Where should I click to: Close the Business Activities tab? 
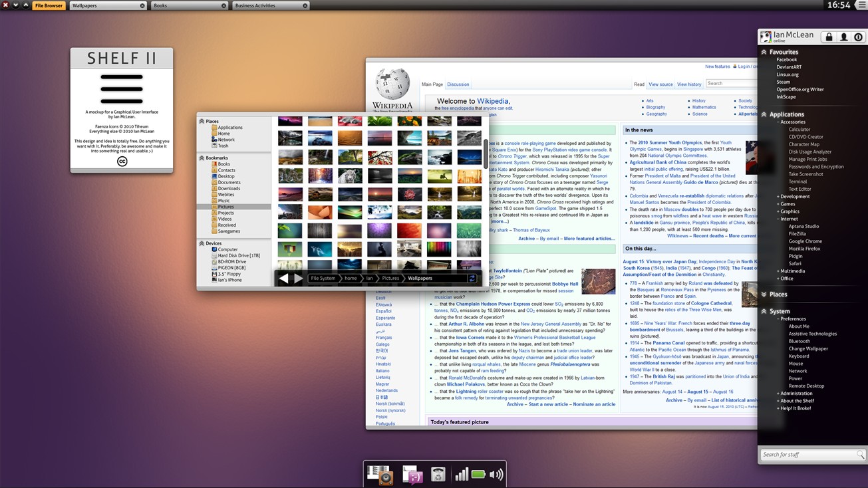pos(305,5)
